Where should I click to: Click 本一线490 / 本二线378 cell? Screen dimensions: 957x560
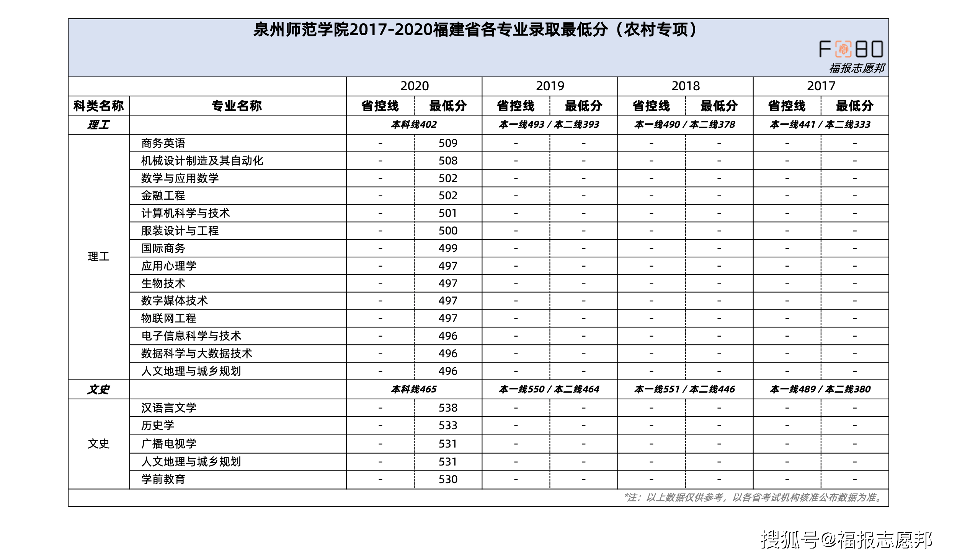pyautogui.click(x=685, y=125)
